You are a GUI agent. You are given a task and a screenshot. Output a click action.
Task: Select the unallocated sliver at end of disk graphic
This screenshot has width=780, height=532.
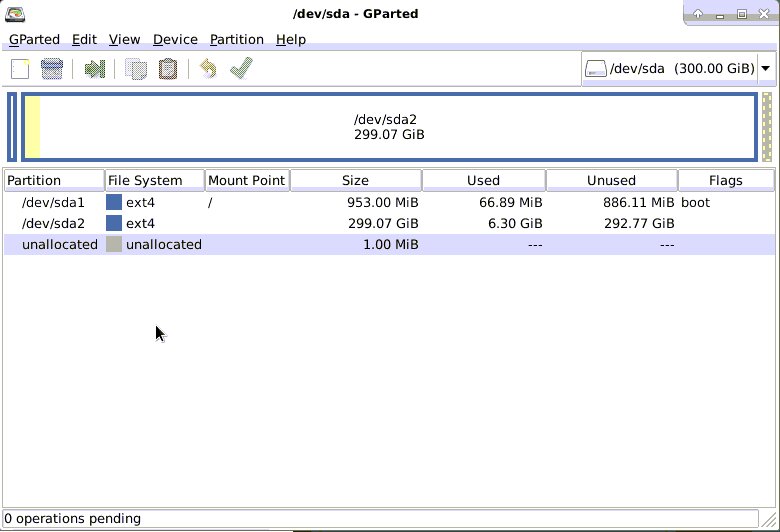click(x=767, y=127)
